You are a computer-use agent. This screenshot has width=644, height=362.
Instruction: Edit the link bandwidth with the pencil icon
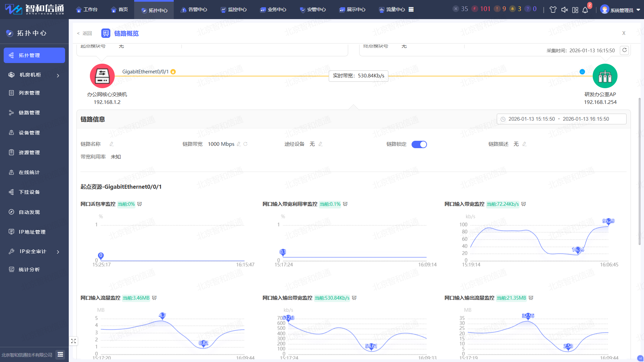(x=239, y=144)
